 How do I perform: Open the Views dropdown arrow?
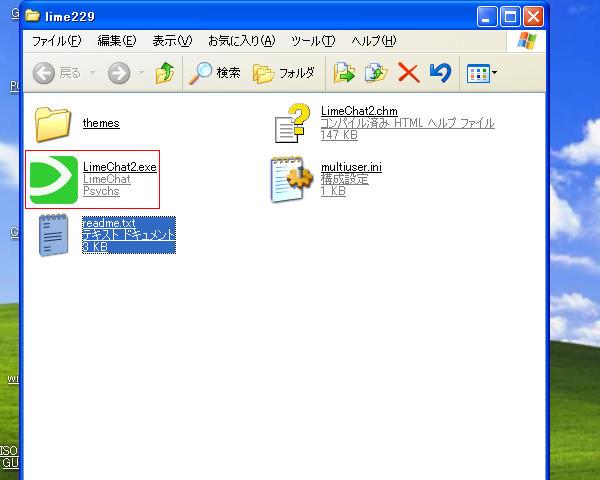pyautogui.click(x=494, y=72)
